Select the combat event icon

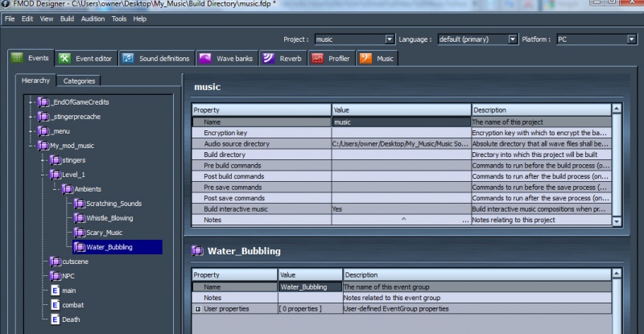tap(55, 305)
